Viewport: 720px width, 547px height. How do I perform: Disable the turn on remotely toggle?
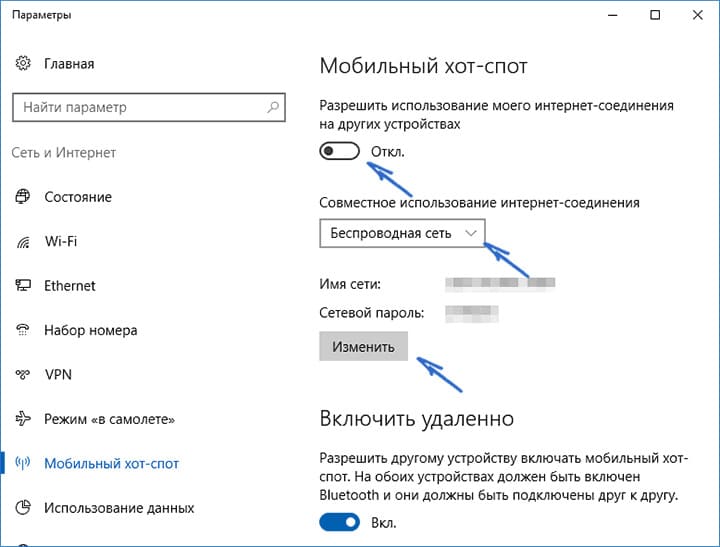[x=339, y=522]
